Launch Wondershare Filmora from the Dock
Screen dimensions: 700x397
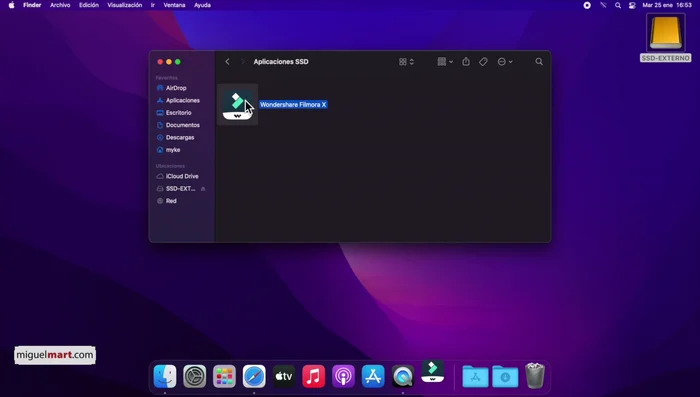433,372
